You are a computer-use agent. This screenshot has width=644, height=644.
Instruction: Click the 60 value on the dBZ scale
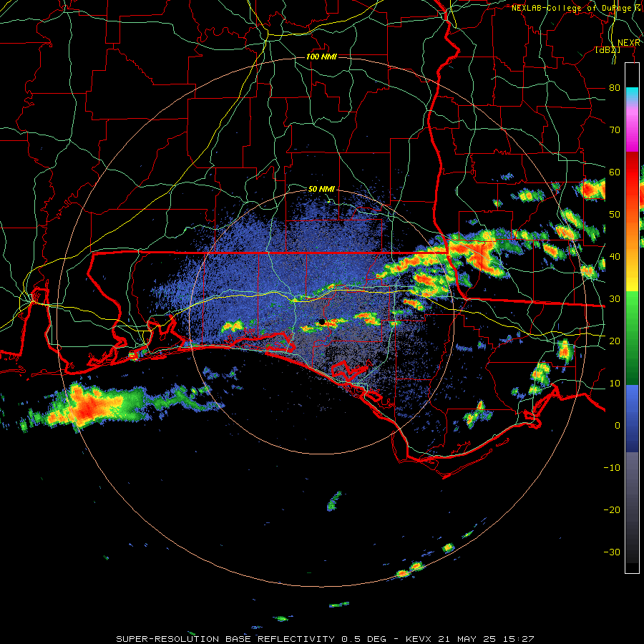[615, 172]
